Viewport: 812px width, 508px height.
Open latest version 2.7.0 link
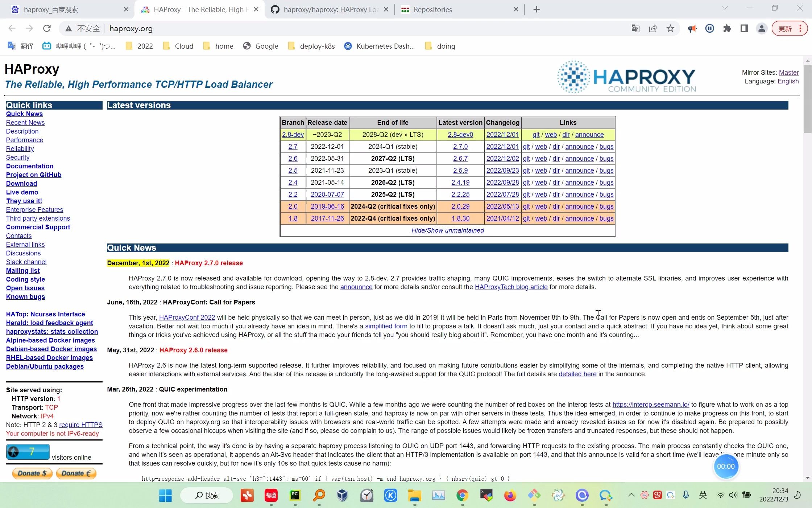click(460, 147)
